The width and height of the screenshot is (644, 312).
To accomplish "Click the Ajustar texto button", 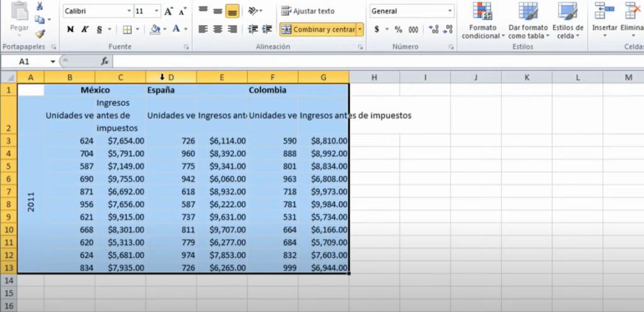I will pyautogui.click(x=308, y=11).
